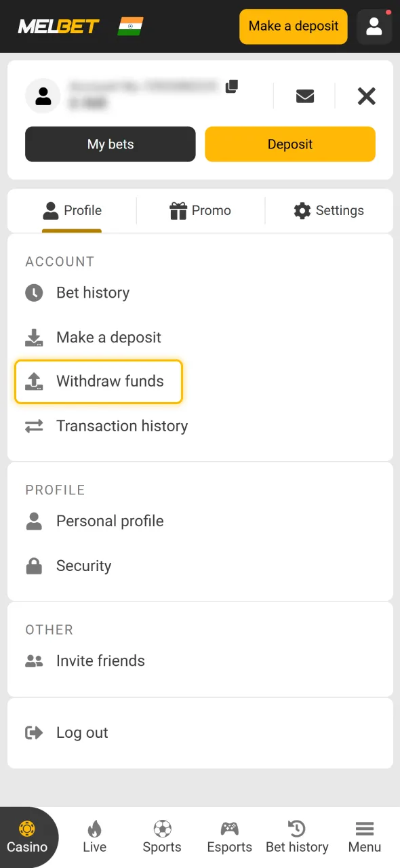Select the Esports gamepad icon
The width and height of the screenshot is (400, 868).
[x=229, y=829]
